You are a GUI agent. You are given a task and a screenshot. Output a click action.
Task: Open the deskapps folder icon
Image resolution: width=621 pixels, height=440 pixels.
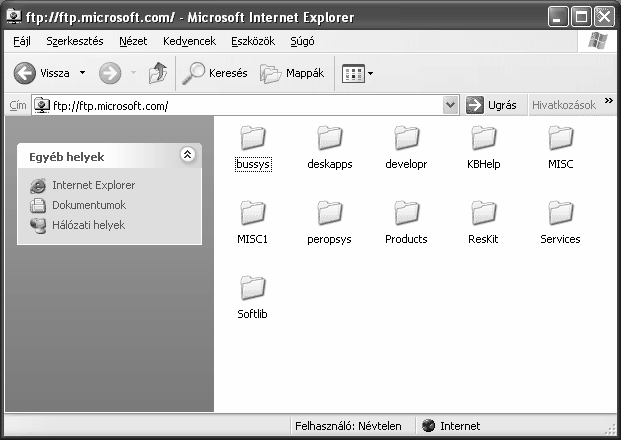pos(330,137)
